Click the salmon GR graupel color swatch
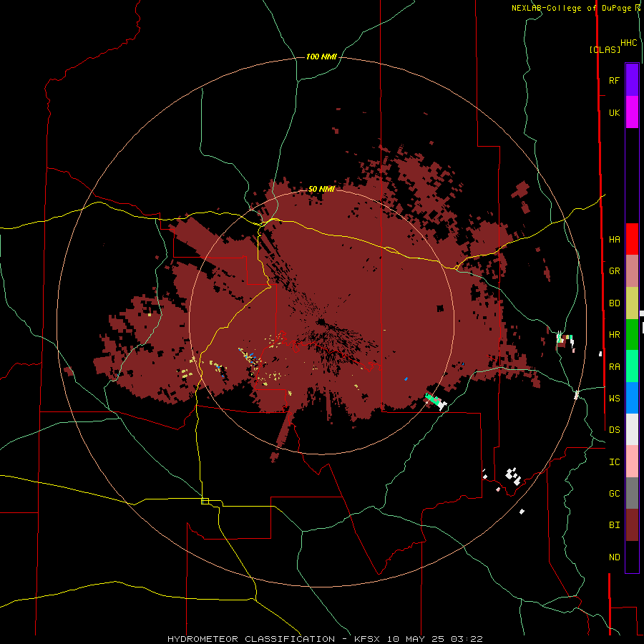644x644 pixels. pyautogui.click(x=632, y=271)
